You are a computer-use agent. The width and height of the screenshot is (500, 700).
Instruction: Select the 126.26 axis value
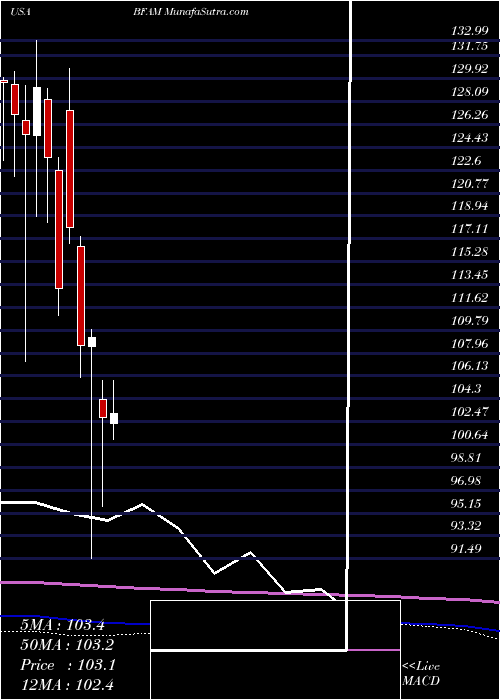[470, 115]
